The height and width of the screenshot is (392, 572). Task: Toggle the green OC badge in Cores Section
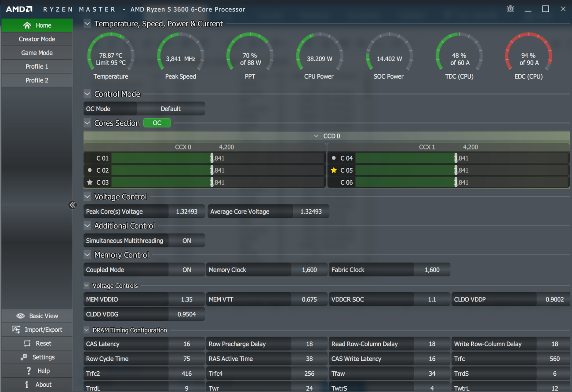click(x=157, y=123)
